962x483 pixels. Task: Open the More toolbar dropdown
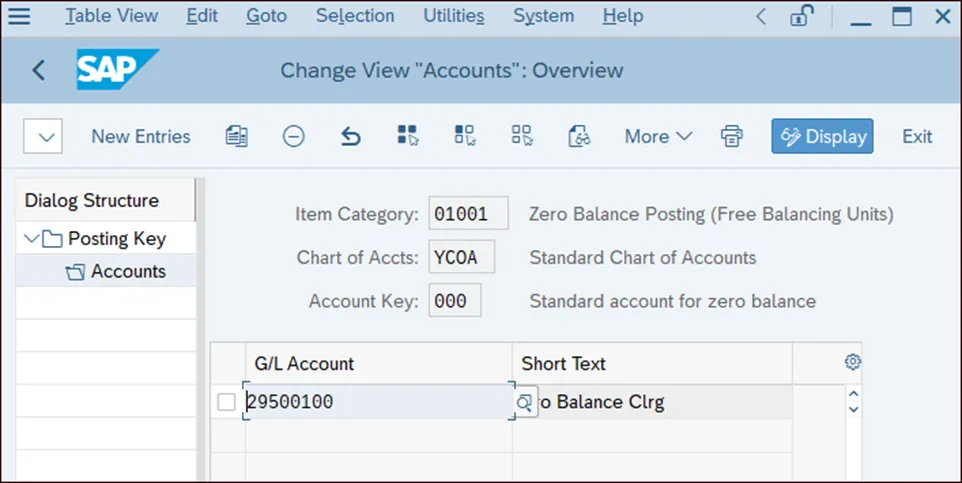click(x=658, y=137)
